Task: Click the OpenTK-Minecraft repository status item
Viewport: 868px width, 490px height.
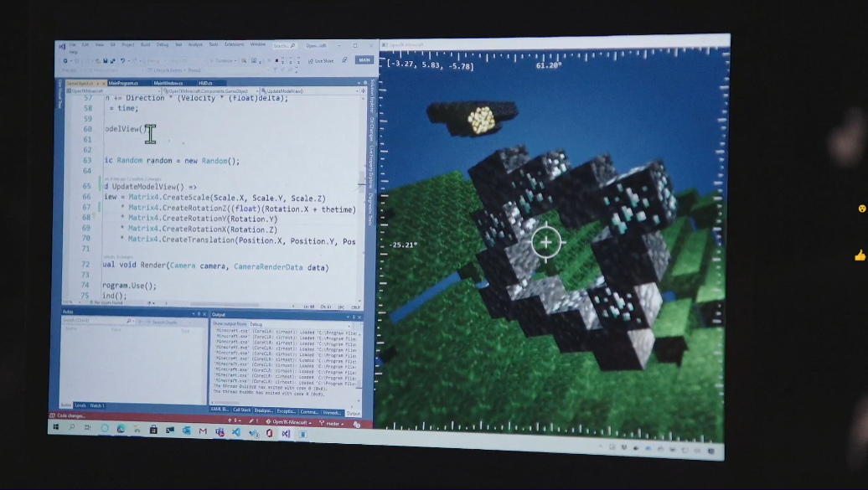Action: pos(288,422)
